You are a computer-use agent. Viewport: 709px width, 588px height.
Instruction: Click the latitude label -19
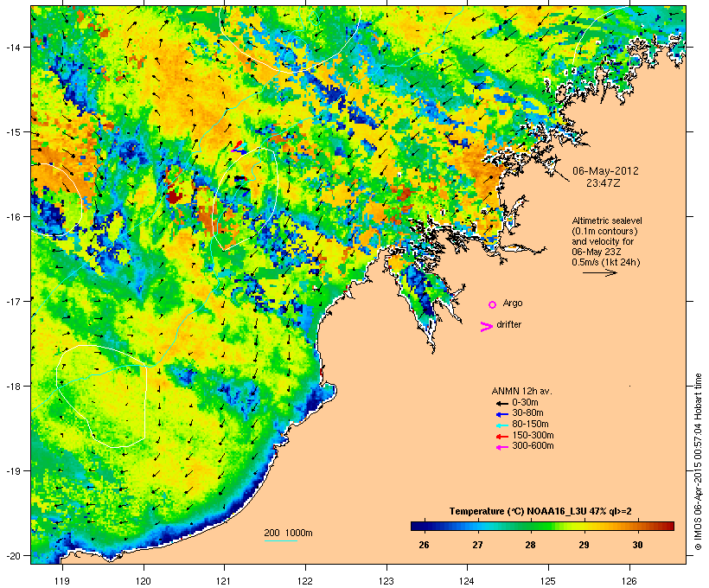click(12, 471)
